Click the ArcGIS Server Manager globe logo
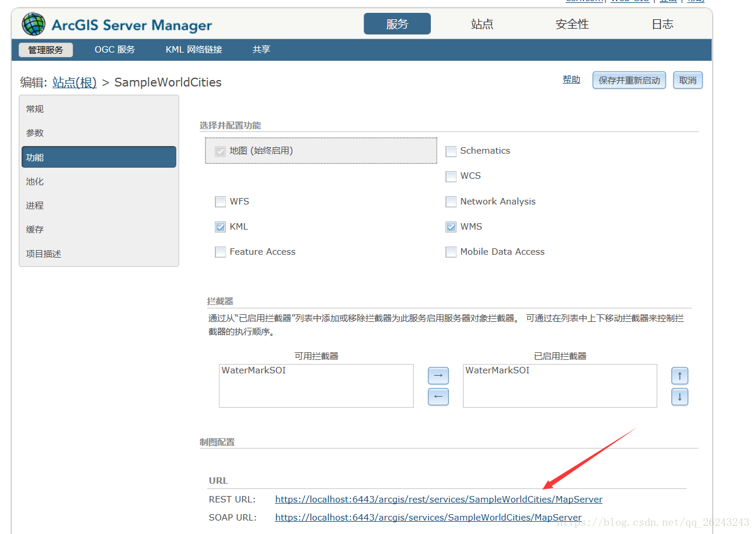 pos(33,25)
